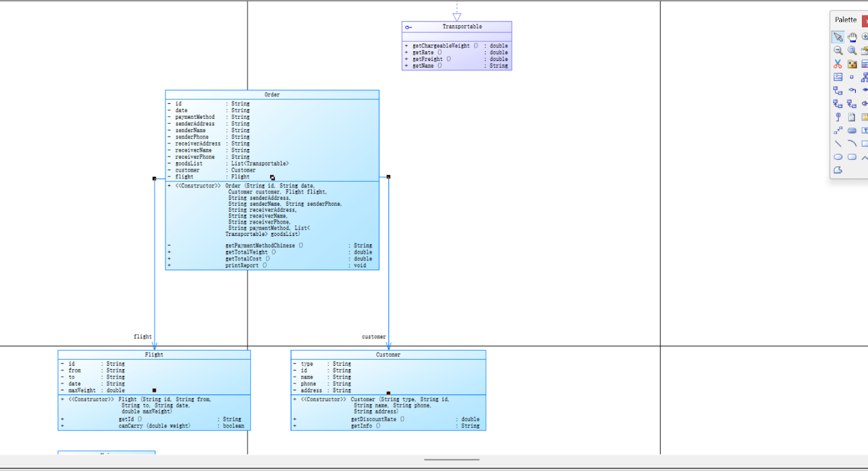Click the 'flight' association role label
The image size is (868, 471).
[x=142, y=336]
